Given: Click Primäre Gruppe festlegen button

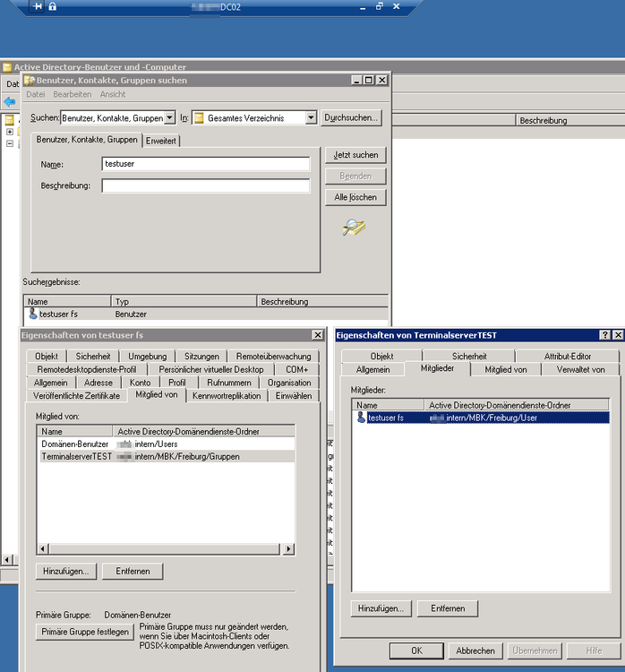Looking at the screenshot, I should (85, 632).
